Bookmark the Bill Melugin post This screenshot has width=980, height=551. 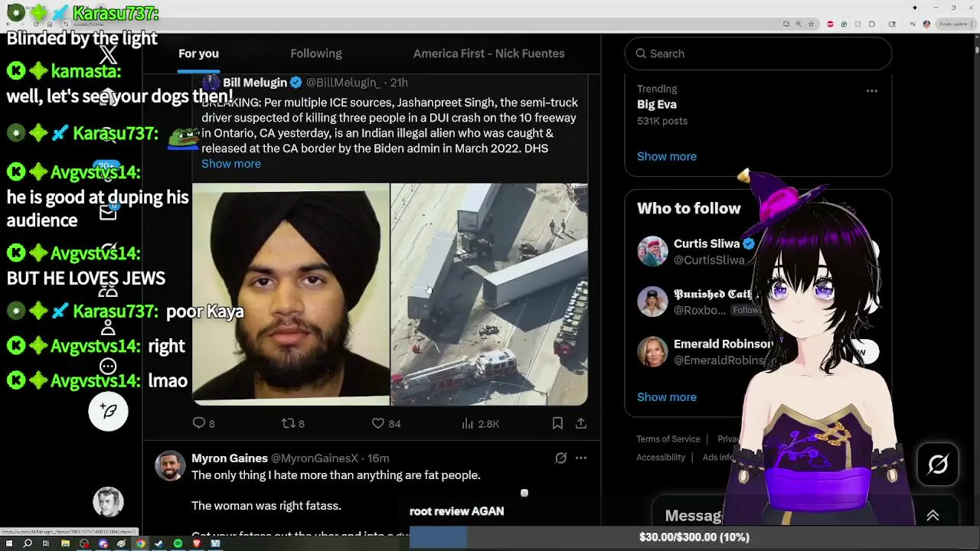557,423
